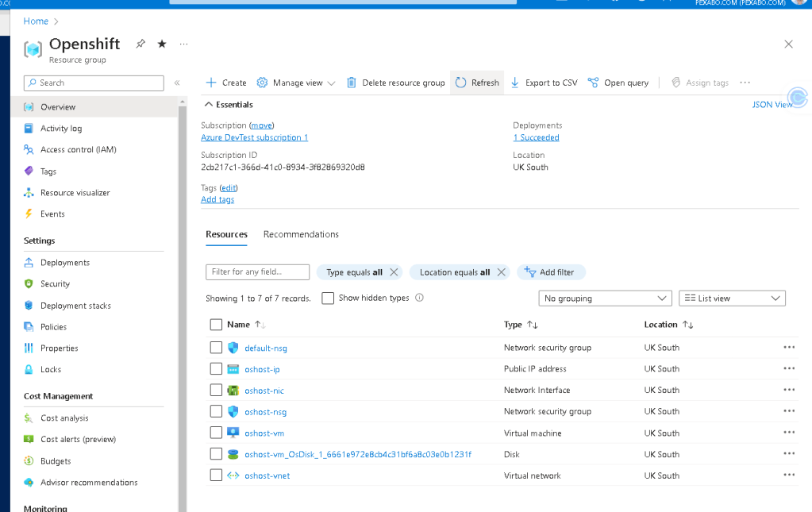
Task: Click the Add tags link
Action: 217,199
